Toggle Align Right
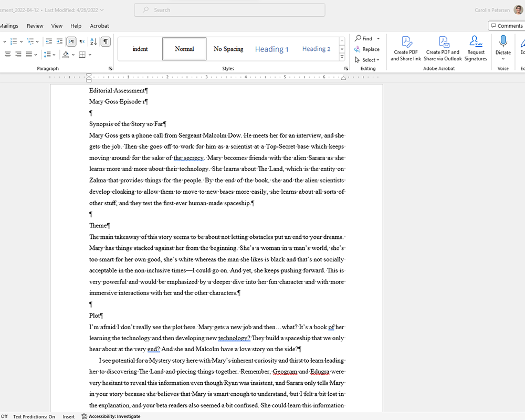This screenshot has width=525, height=420. click(18, 54)
